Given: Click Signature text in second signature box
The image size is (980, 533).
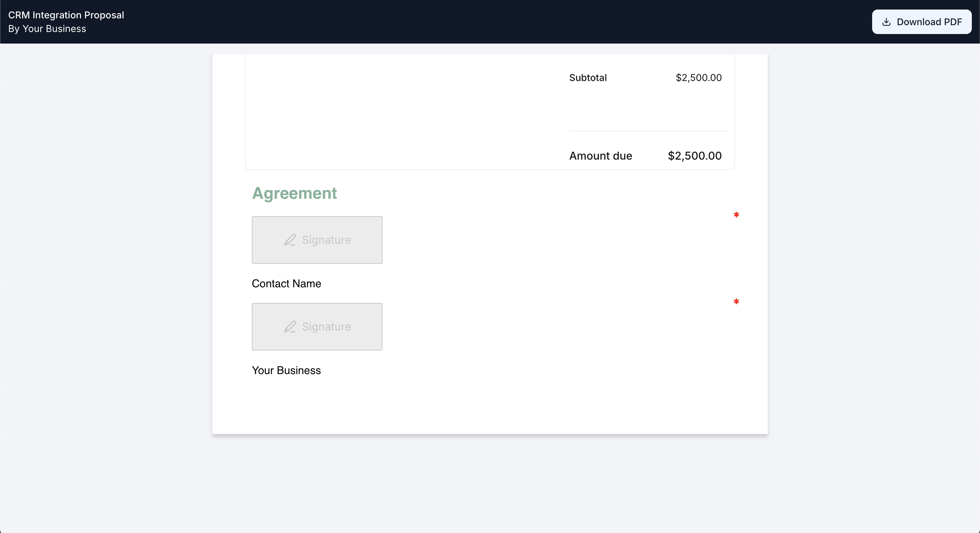Looking at the screenshot, I should (326, 327).
